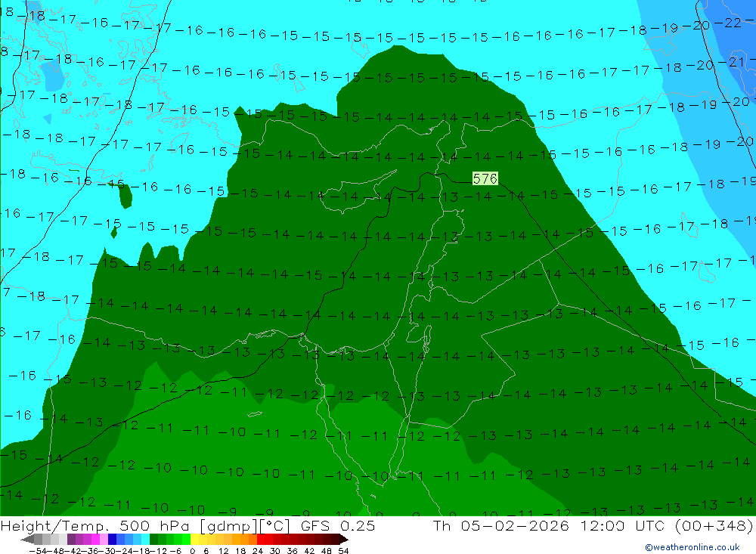Click the Th 05-02-2026 12:00 UTC timestamp

(549, 525)
